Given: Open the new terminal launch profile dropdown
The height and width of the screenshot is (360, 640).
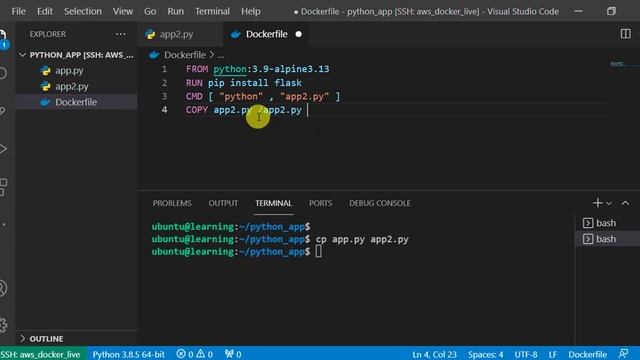Looking at the screenshot, I should [609, 203].
